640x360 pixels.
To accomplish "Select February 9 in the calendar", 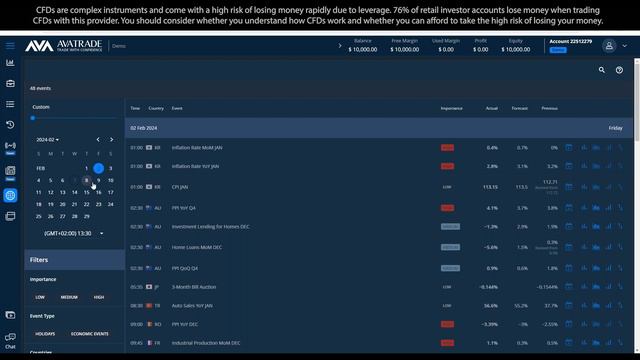I will click(x=98, y=180).
